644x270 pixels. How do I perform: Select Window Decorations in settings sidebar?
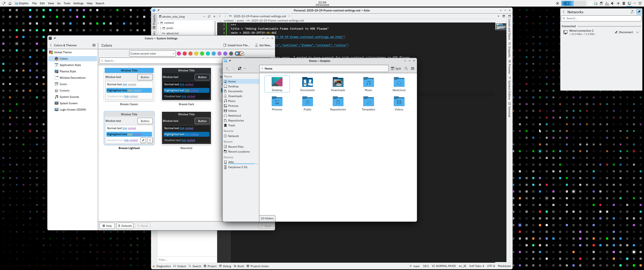pyautogui.click(x=72, y=78)
